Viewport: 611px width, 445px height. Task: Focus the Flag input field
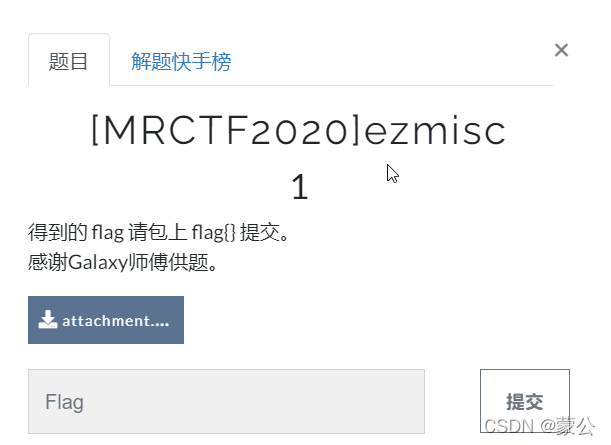(226, 401)
